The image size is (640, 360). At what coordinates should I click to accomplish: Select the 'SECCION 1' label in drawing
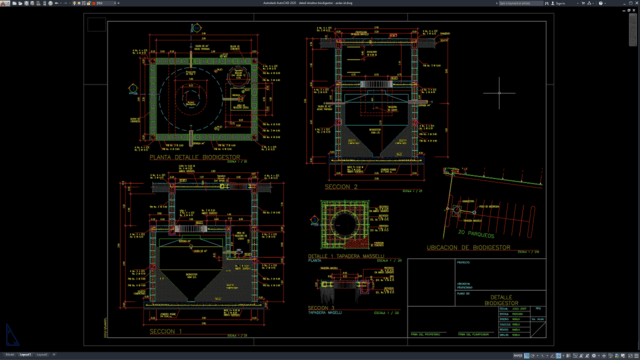pyautogui.click(x=166, y=331)
